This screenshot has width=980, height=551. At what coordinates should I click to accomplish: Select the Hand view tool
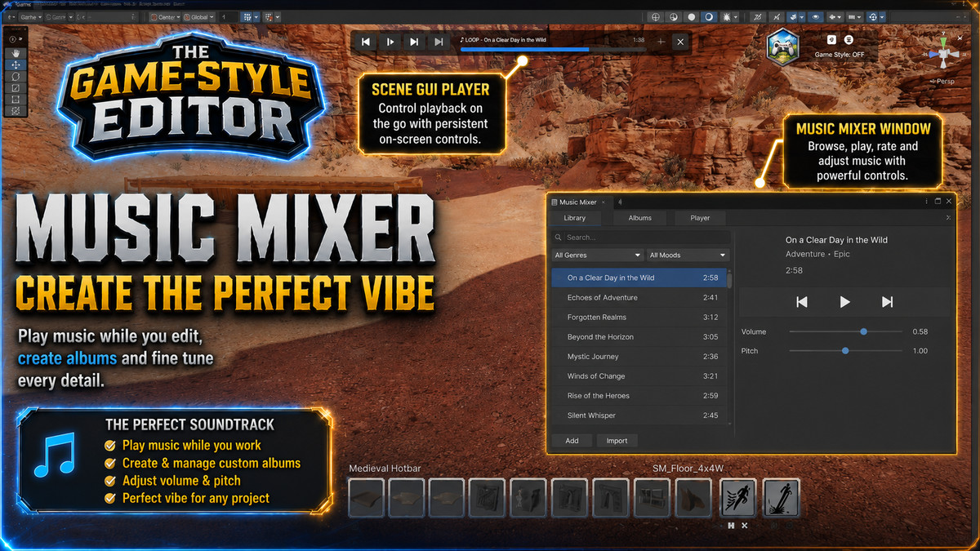[x=16, y=52]
